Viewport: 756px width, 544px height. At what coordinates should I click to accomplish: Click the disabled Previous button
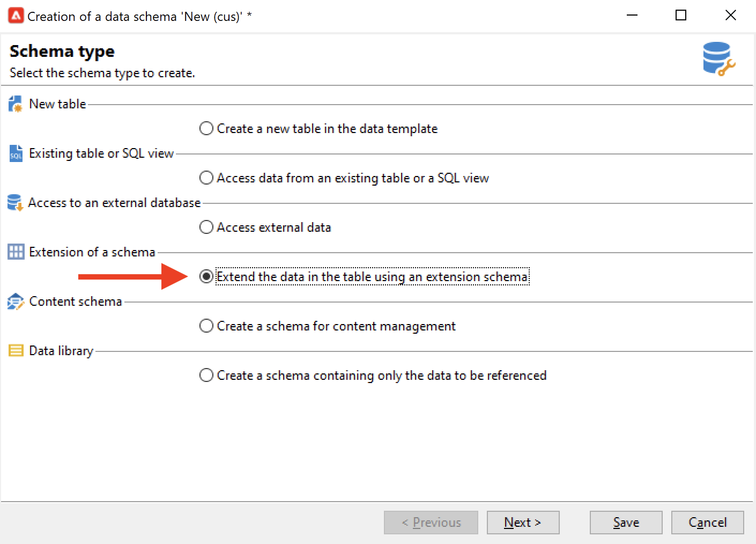pyautogui.click(x=431, y=523)
